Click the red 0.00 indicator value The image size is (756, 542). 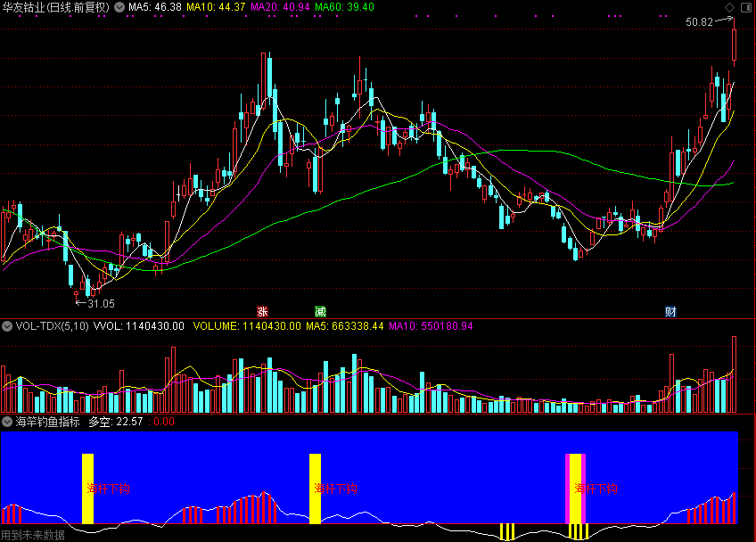tap(164, 422)
